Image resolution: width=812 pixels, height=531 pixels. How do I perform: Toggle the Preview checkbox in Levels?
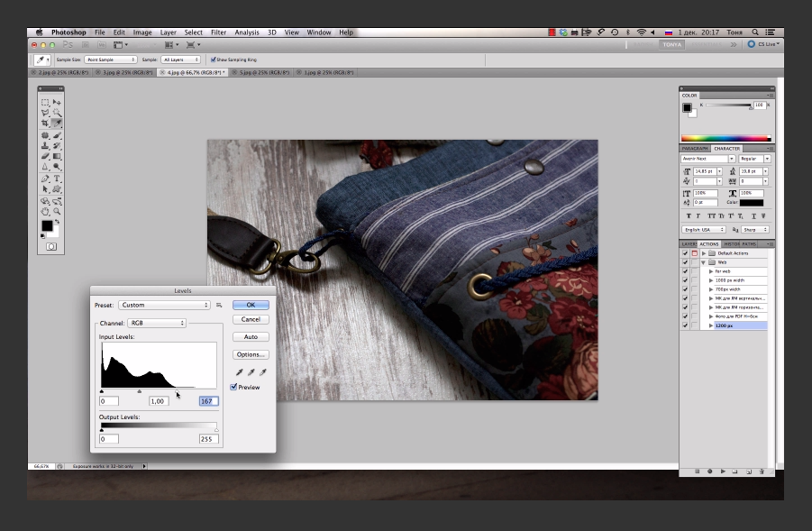[234, 387]
